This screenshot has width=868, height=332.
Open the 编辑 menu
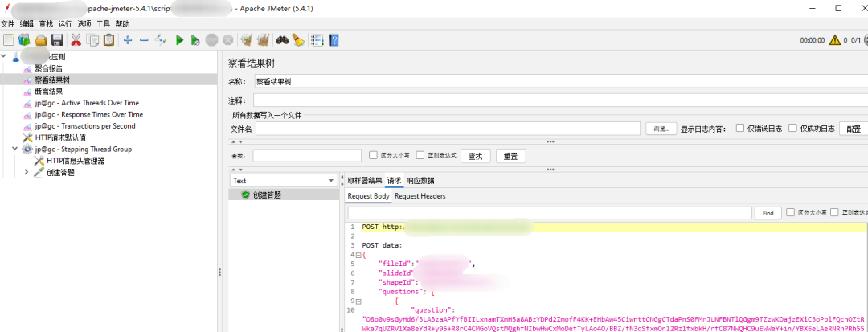pyautogui.click(x=27, y=24)
